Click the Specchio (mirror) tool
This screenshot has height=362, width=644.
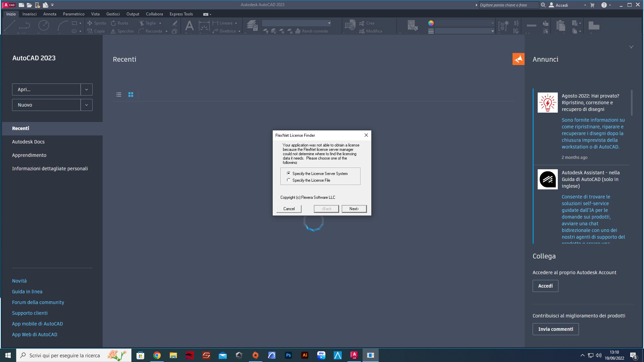click(122, 31)
